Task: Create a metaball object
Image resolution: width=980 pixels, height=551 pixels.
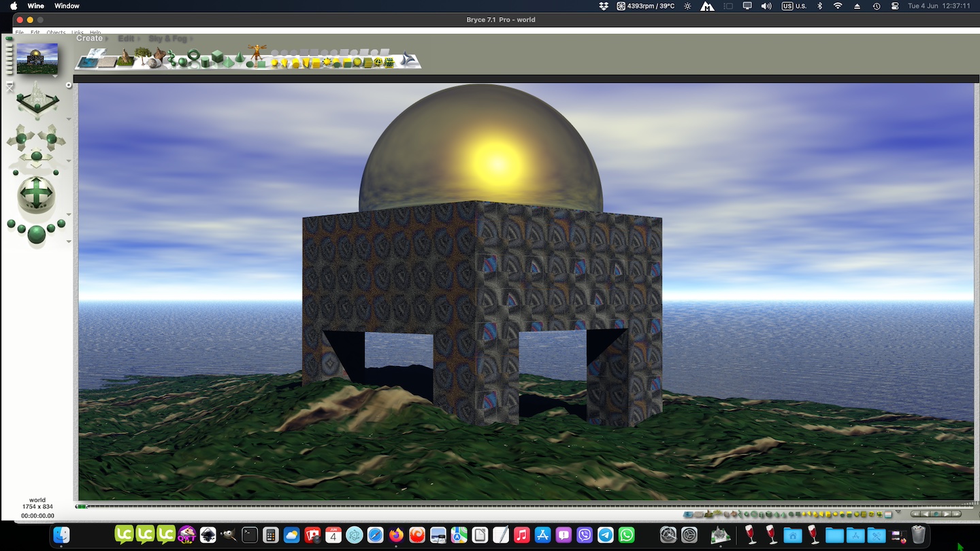Action: coord(171,57)
